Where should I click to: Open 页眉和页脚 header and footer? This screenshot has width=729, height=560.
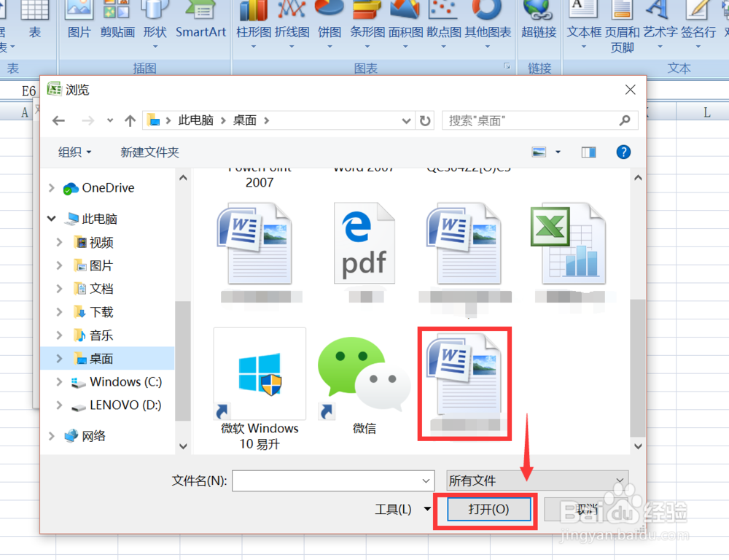622,27
